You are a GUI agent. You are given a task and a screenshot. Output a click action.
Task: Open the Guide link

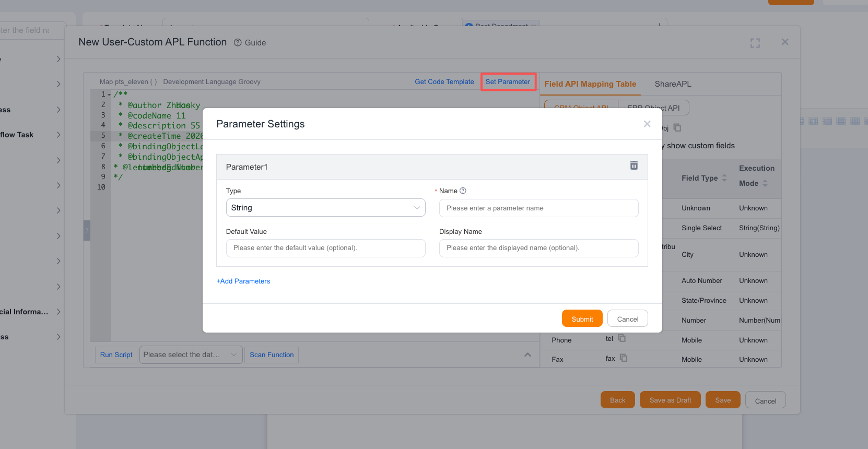250,43
